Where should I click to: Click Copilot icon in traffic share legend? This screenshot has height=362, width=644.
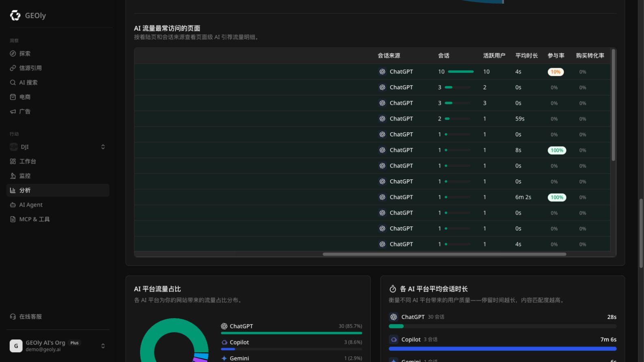[x=224, y=343]
